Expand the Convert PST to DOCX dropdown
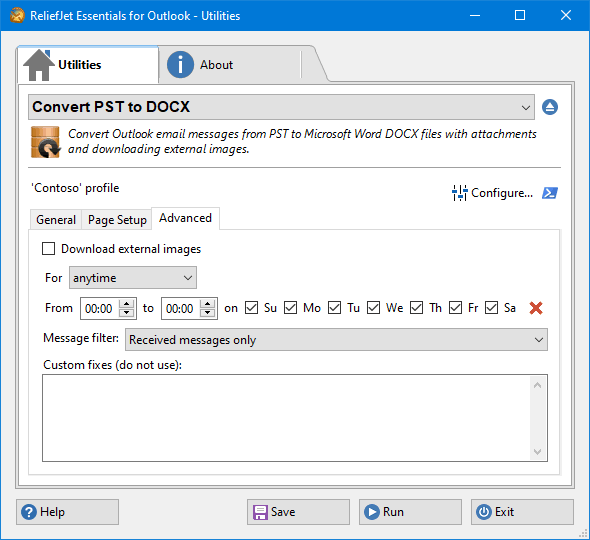The height and width of the screenshot is (540, 590). pyautogui.click(x=281, y=107)
